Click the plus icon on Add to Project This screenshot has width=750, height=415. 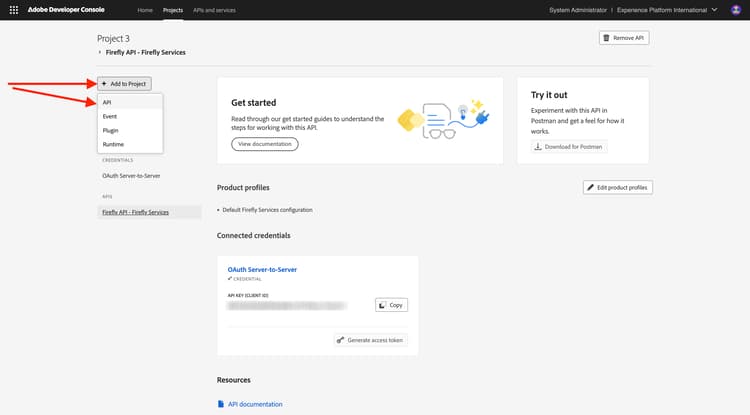coord(104,83)
